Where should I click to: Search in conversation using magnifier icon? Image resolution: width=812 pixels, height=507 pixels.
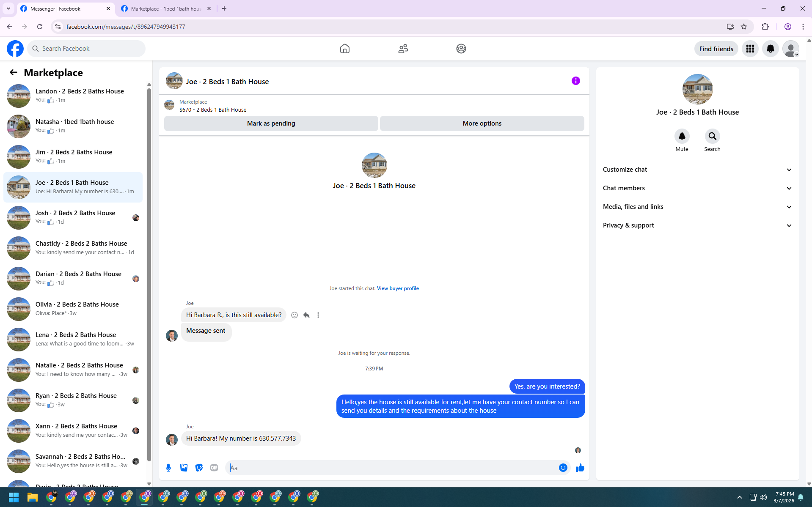[712, 136]
